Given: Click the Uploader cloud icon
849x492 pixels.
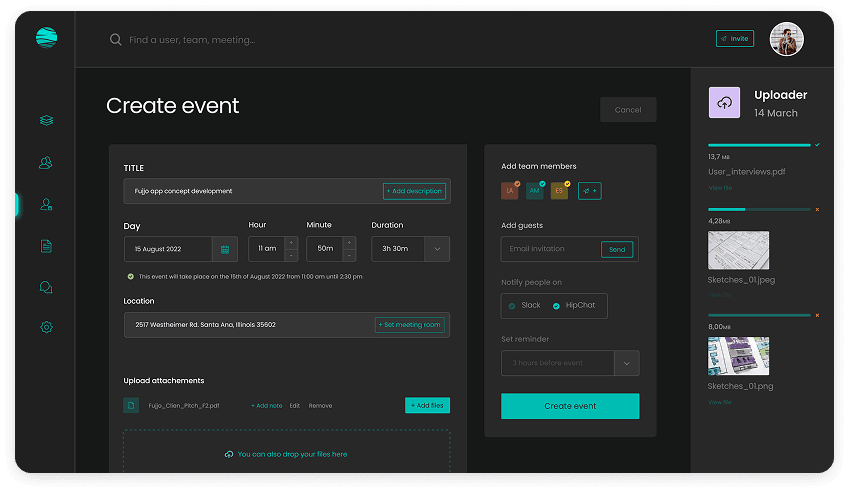Looking at the screenshot, I should [724, 103].
